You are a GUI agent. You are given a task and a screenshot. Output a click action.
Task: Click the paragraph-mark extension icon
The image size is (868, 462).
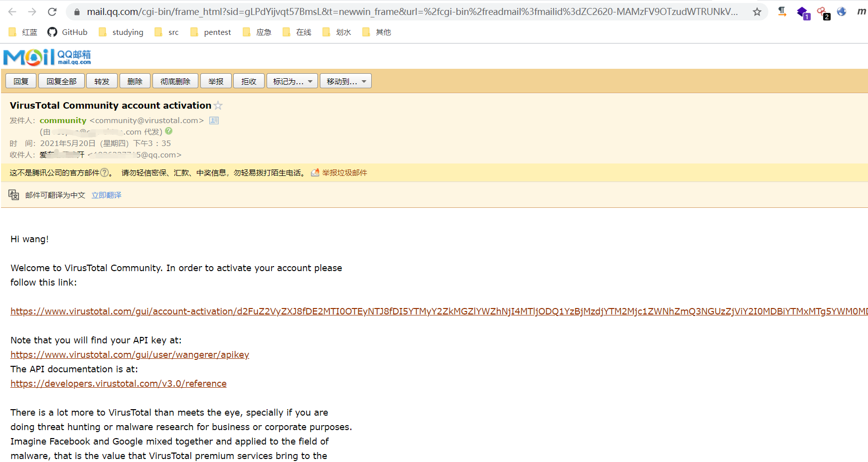pyautogui.click(x=781, y=11)
